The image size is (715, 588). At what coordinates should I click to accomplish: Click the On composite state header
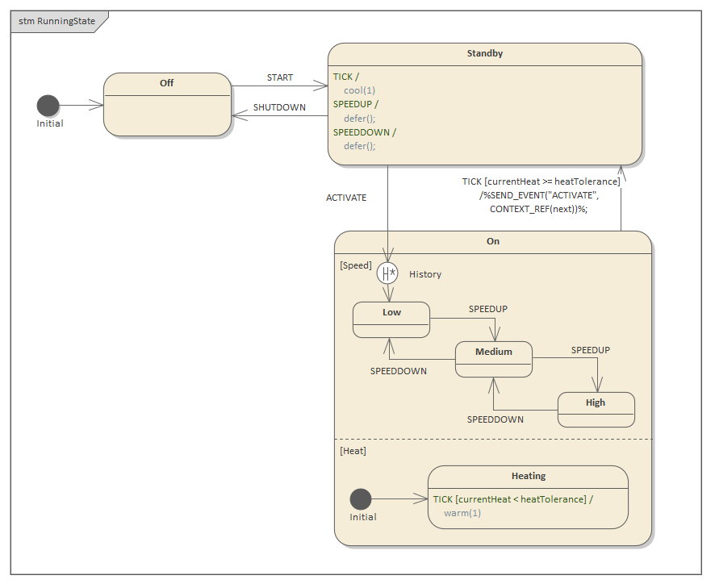point(492,241)
